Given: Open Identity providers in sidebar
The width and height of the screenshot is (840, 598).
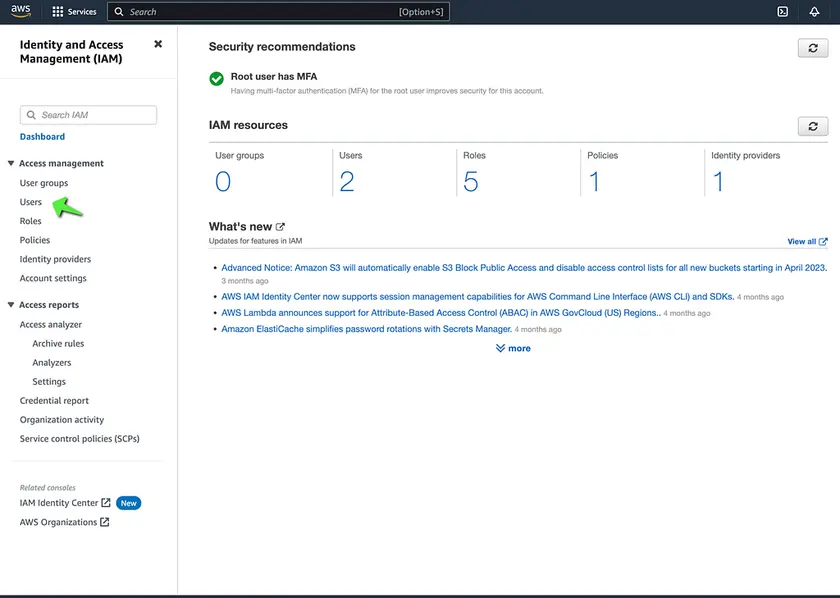Looking at the screenshot, I should (55, 259).
